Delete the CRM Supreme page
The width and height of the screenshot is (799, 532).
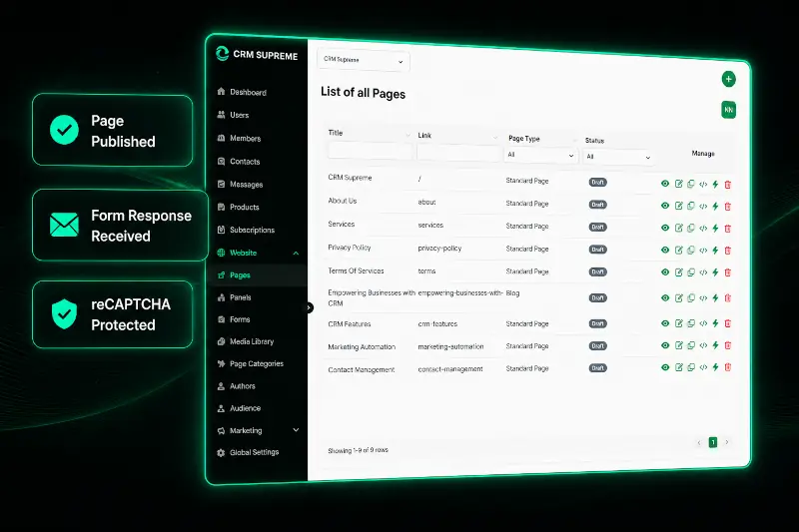[728, 185]
